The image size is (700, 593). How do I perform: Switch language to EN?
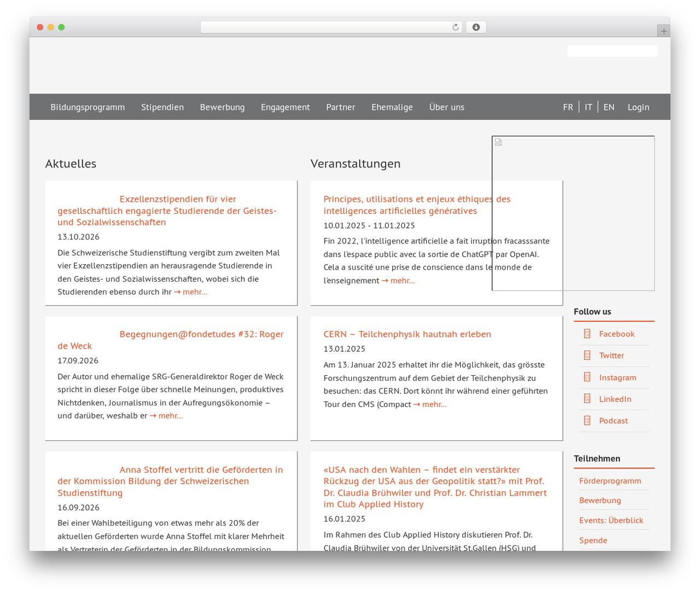point(609,107)
